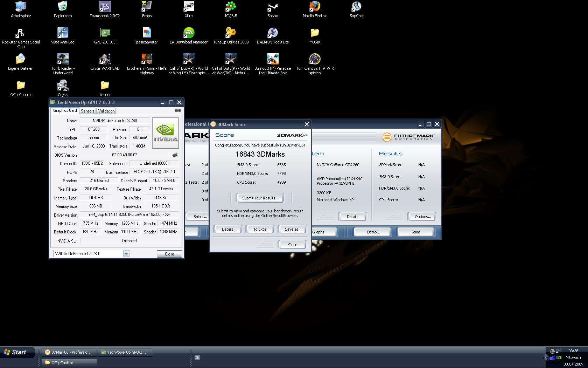Viewport: 588px width, 368px height.
Task: Open the GPU selection dropdown in GPU-Z
Action: pyautogui.click(x=126, y=254)
